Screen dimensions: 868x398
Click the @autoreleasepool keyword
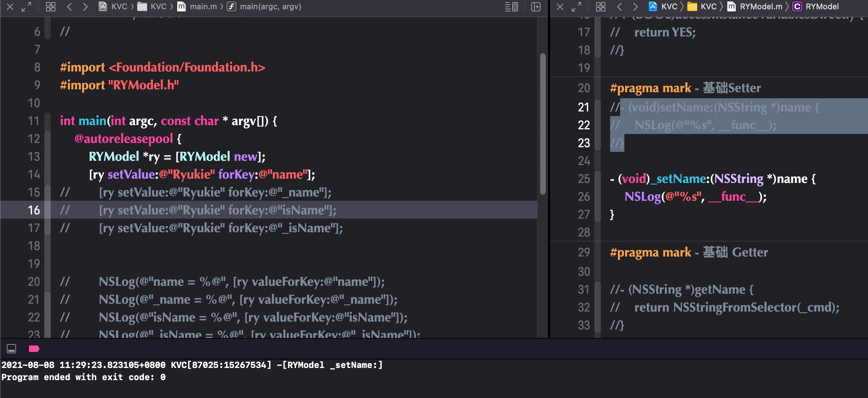pos(124,139)
